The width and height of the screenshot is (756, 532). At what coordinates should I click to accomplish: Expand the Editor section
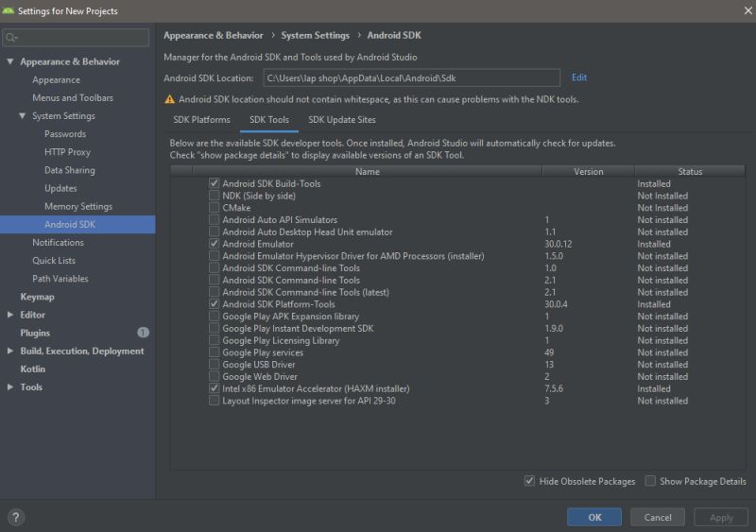coord(10,315)
